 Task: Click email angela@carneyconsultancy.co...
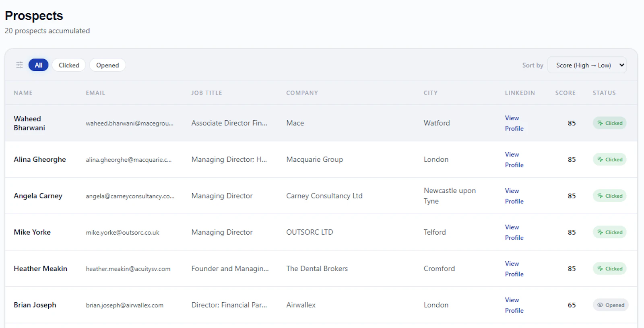point(130,196)
